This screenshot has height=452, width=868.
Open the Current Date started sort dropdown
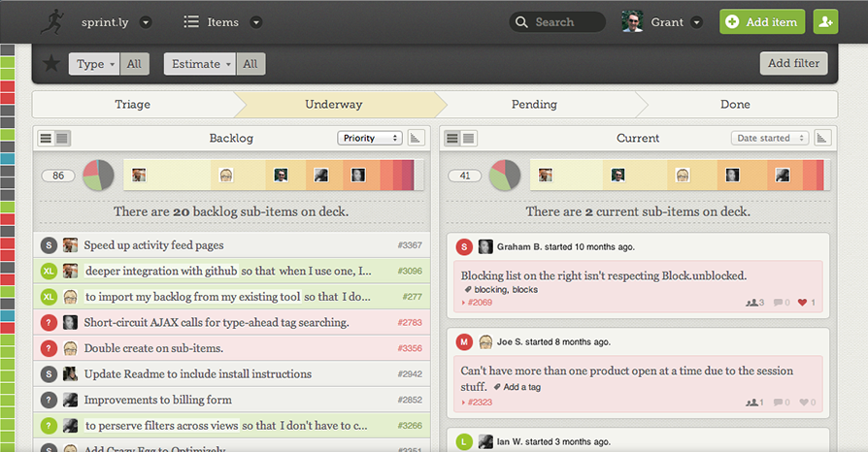click(x=770, y=139)
